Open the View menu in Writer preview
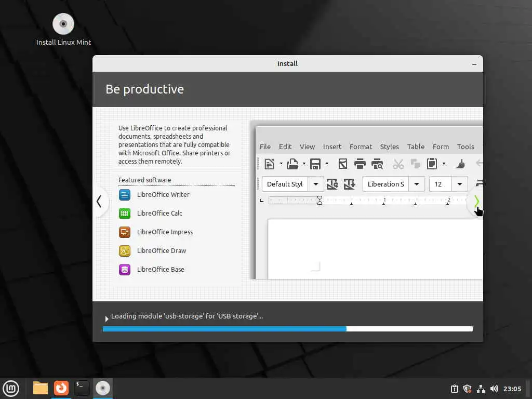The image size is (532, 399). pyautogui.click(x=308, y=147)
